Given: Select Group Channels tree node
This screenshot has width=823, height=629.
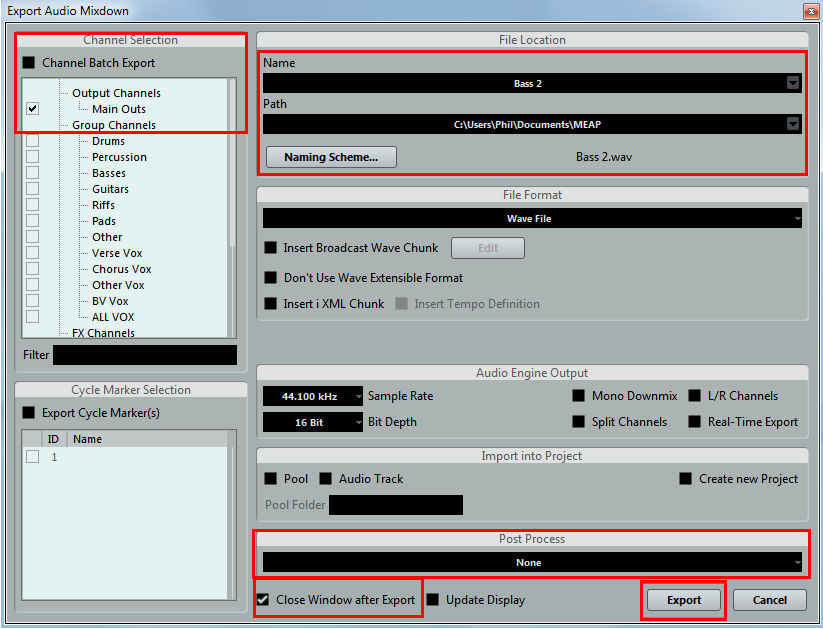Looking at the screenshot, I should (114, 125).
